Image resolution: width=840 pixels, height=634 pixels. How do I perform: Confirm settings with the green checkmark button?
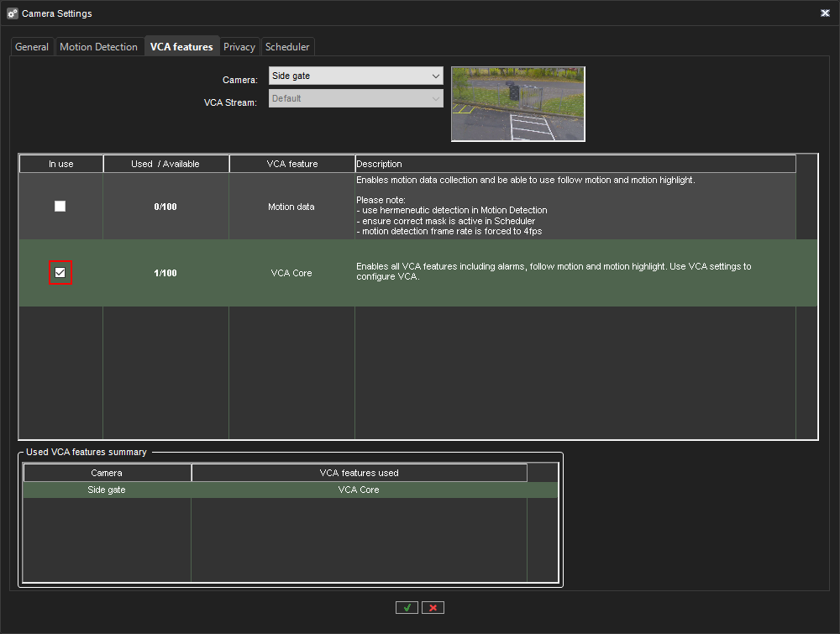(407, 607)
